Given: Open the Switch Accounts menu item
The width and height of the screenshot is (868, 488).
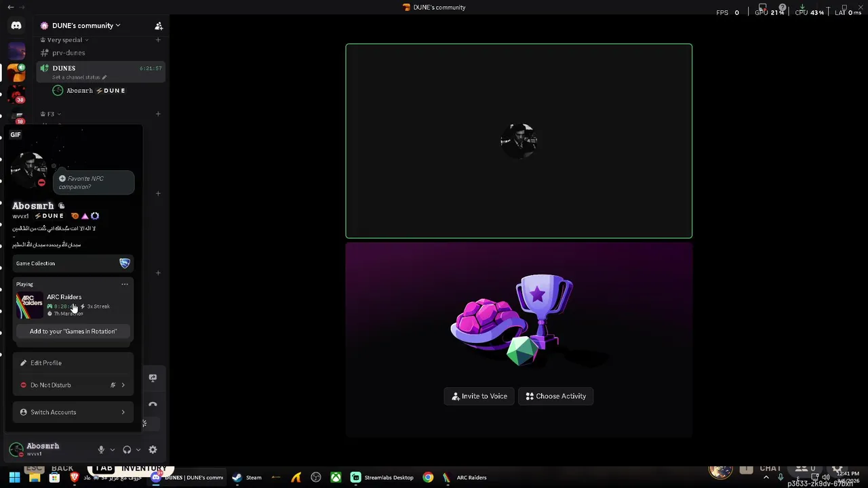Looking at the screenshot, I should point(73,412).
